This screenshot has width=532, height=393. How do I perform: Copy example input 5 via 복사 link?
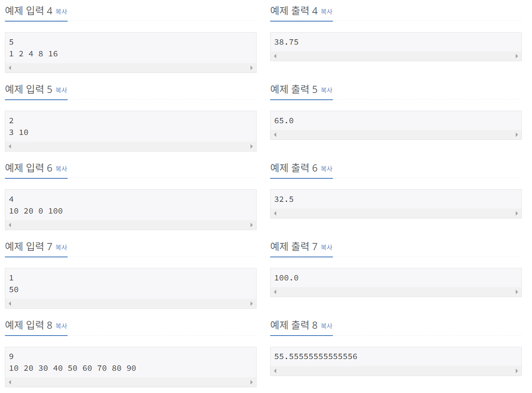pyautogui.click(x=61, y=90)
